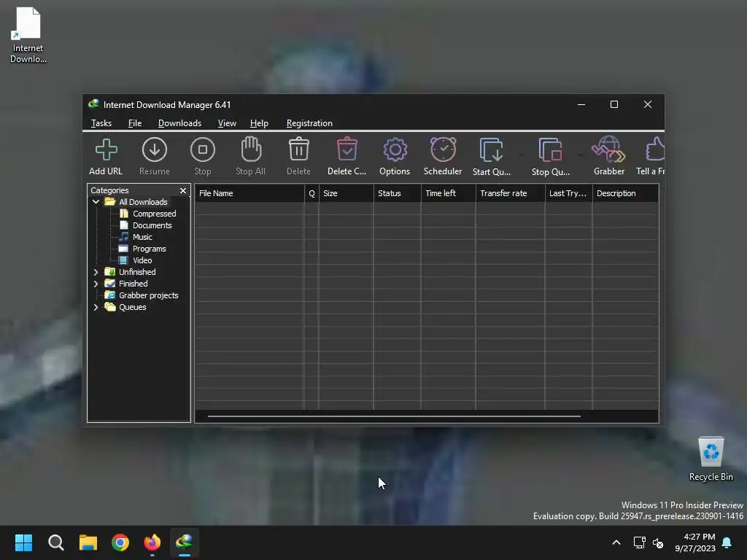Click the IDM window title bar logo
The height and width of the screenshot is (560, 747).
pyautogui.click(x=94, y=104)
